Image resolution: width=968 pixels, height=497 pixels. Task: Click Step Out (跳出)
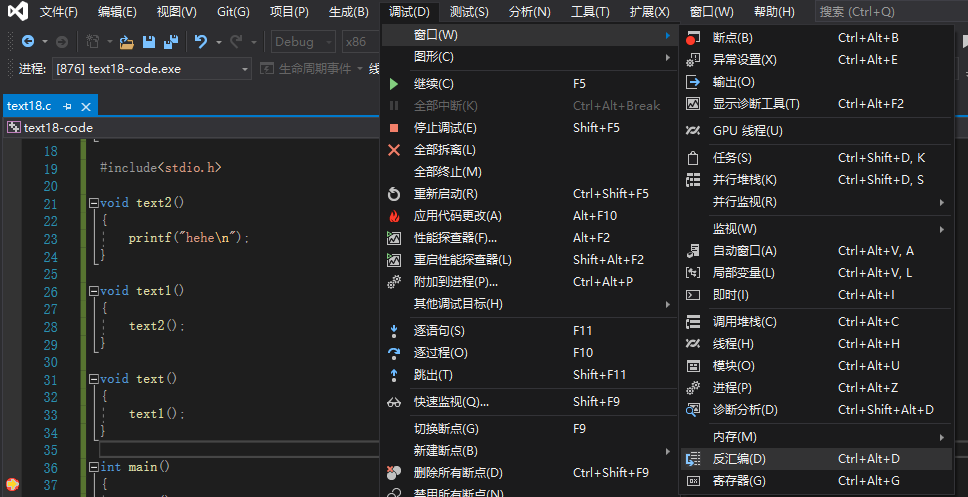[528, 375]
